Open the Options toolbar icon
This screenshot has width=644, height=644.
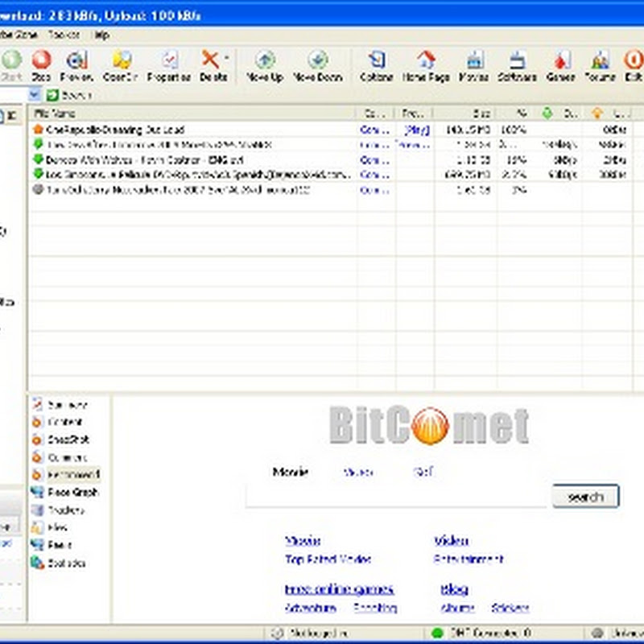click(376, 60)
